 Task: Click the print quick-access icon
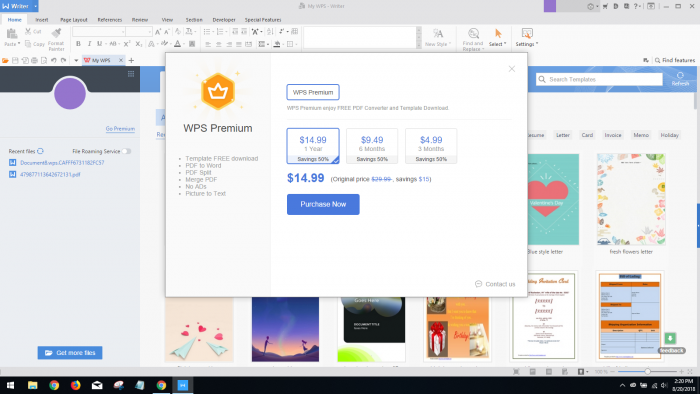coord(34,60)
